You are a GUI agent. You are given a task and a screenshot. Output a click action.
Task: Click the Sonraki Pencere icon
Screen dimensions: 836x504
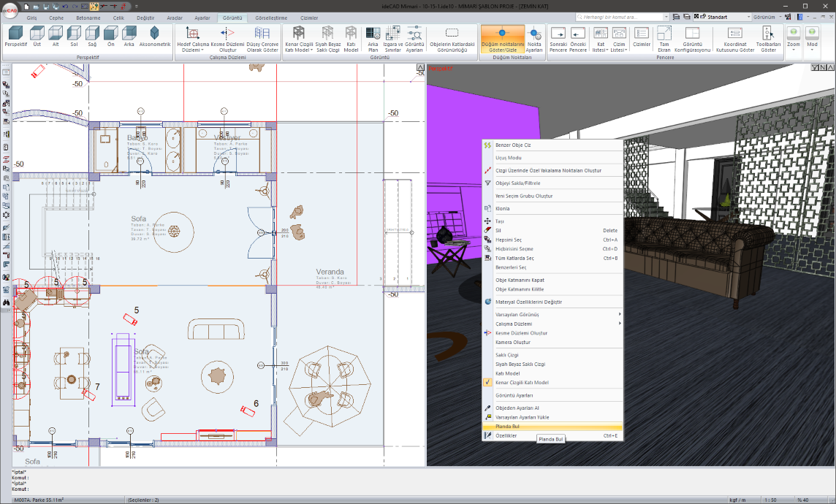(x=558, y=37)
